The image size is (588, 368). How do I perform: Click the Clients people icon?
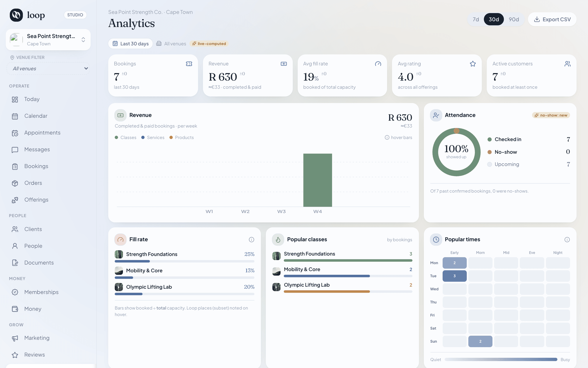(15, 229)
